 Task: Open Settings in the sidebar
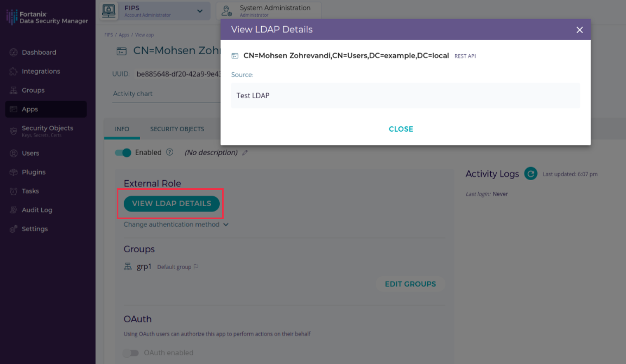pyautogui.click(x=35, y=229)
